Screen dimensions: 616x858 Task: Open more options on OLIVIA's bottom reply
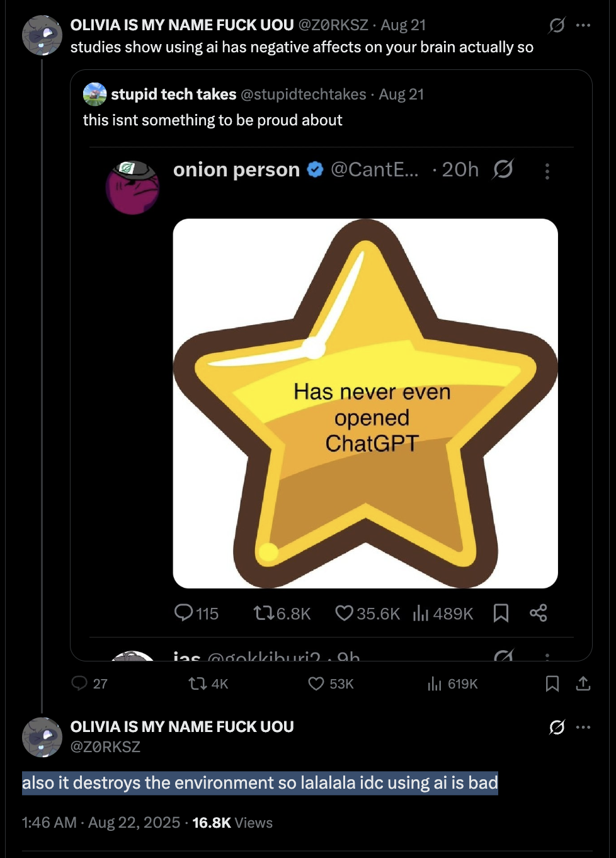pos(583,728)
